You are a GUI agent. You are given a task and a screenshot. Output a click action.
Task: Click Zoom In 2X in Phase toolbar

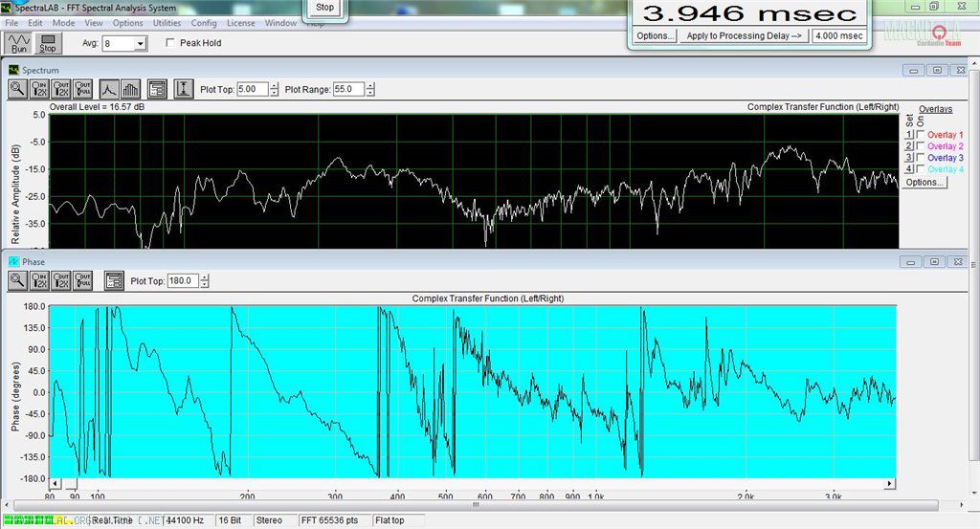click(x=39, y=281)
